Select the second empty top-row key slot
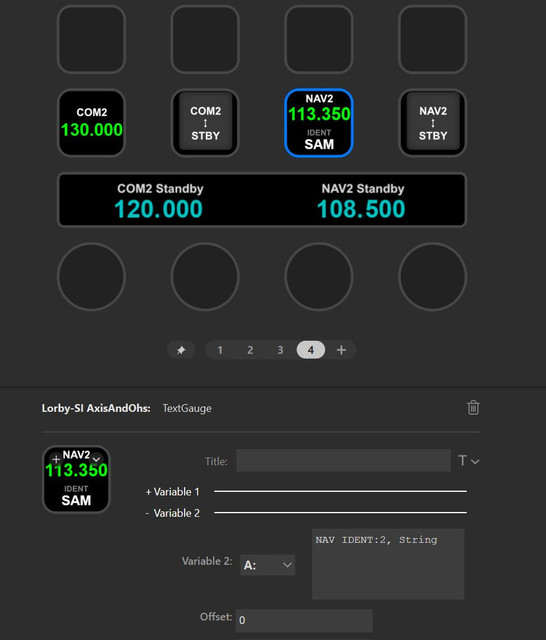This screenshot has width=546, height=640. pos(205,39)
